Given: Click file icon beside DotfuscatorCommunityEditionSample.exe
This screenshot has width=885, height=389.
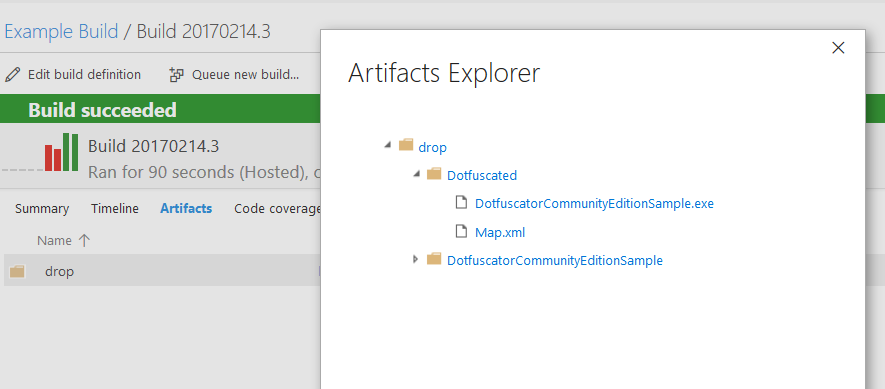Looking at the screenshot, I should coord(461,202).
